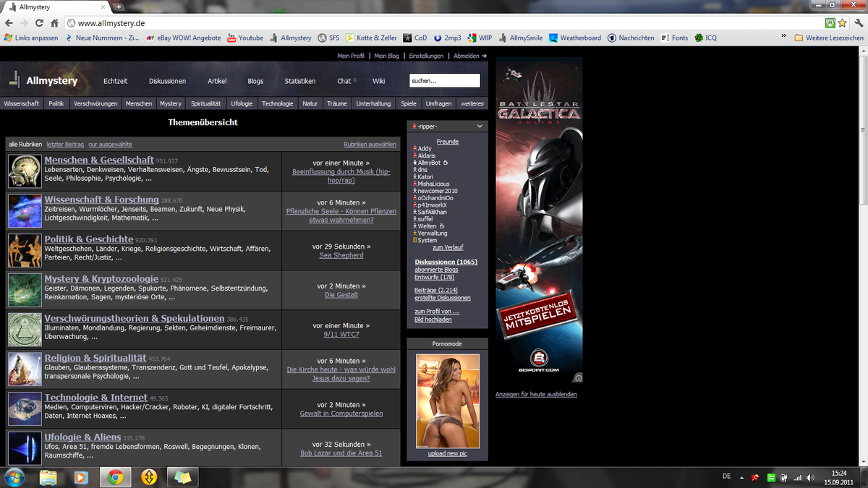
Task: Click the network signal icon in tray
Action: (797, 477)
